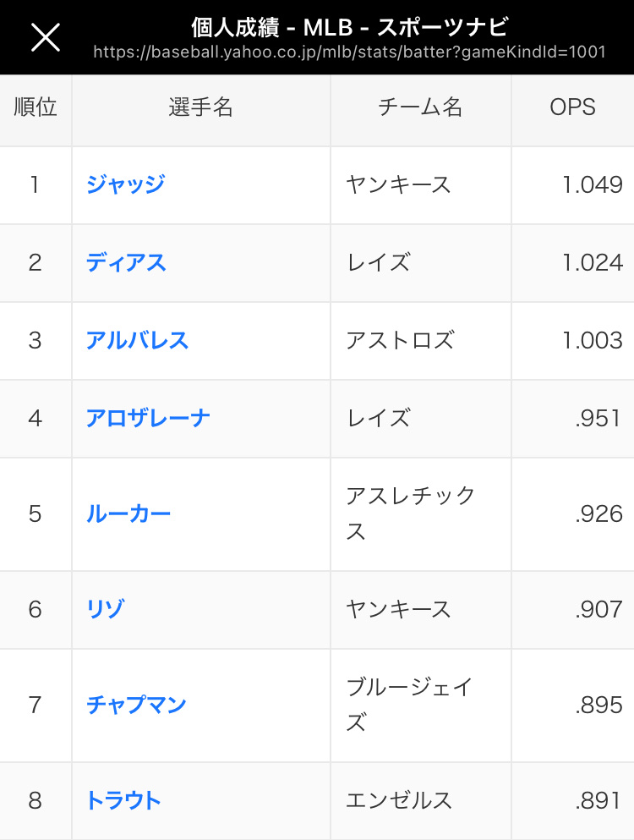Select the アスレチックス team cell
Image resolution: width=634 pixels, height=840 pixels.
point(421,514)
